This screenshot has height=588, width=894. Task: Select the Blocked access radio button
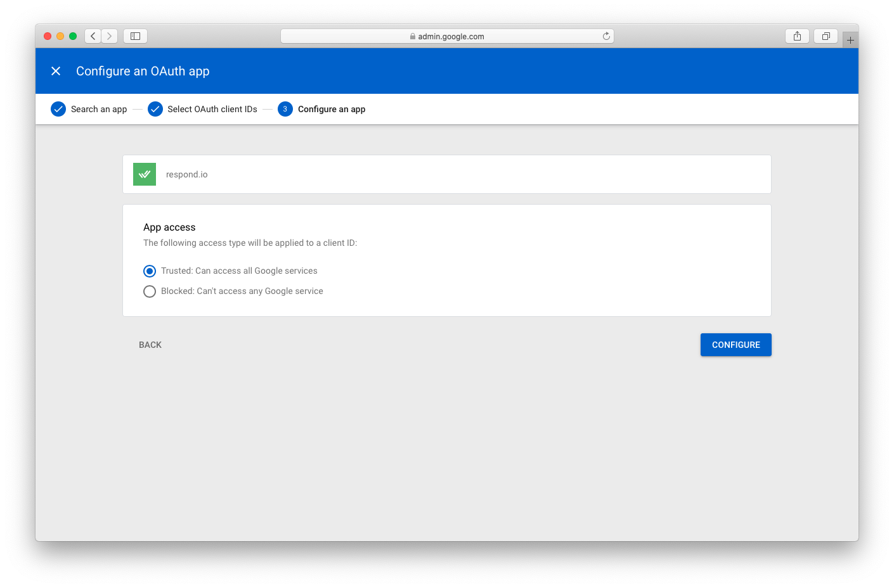150,291
